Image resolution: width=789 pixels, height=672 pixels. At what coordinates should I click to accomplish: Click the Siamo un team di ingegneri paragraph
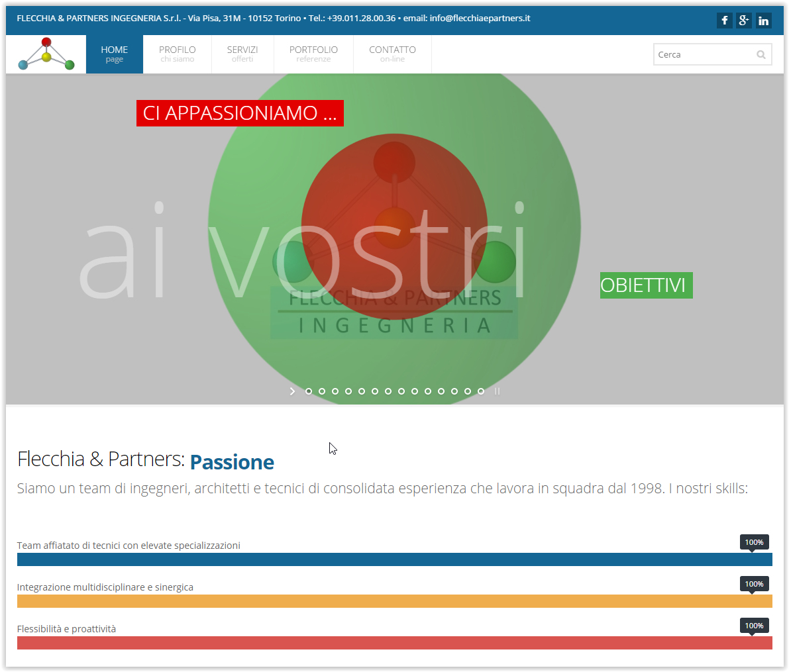click(x=382, y=489)
